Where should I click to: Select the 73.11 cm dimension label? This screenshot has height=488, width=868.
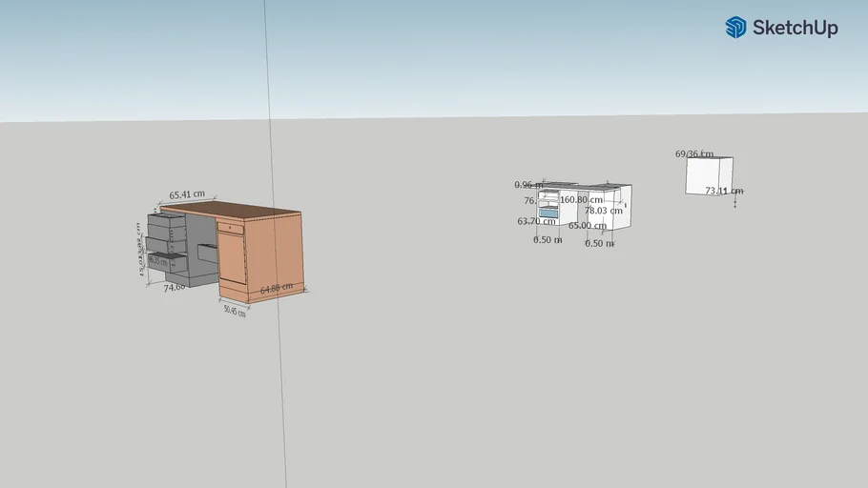(722, 191)
